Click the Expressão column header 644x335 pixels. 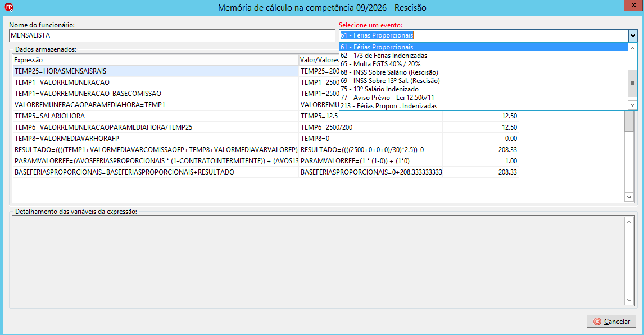[155, 60]
